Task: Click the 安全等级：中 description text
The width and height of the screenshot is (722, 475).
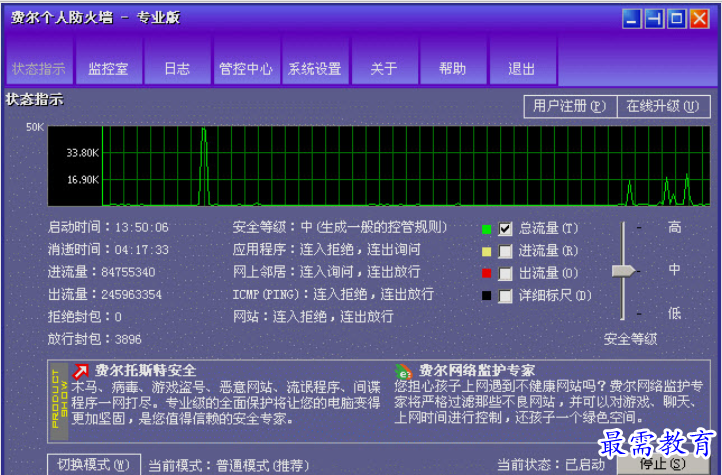Action: pyautogui.click(x=340, y=227)
